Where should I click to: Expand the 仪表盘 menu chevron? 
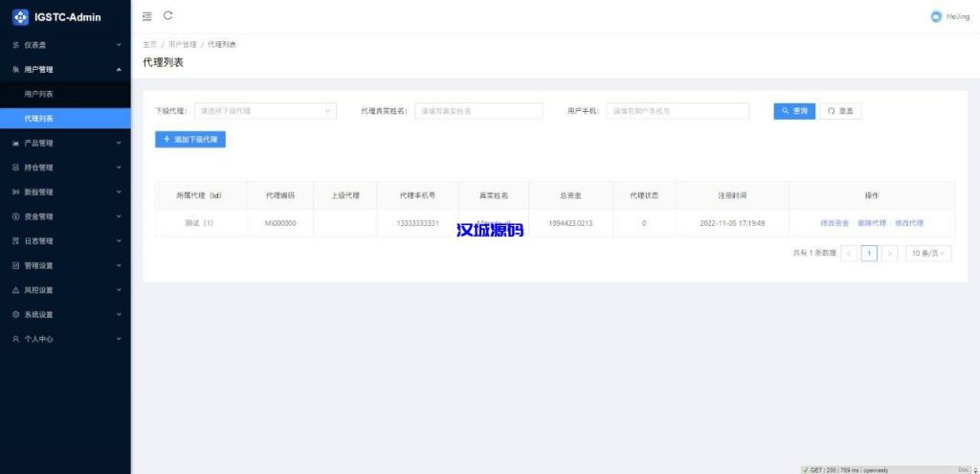[x=119, y=45]
